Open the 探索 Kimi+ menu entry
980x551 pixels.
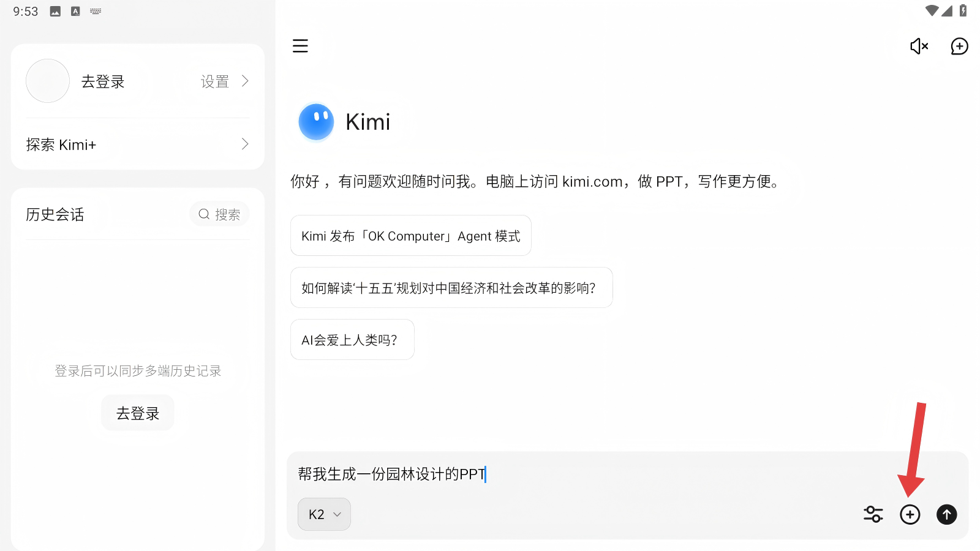pyautogui.click(x=61, y=144)
